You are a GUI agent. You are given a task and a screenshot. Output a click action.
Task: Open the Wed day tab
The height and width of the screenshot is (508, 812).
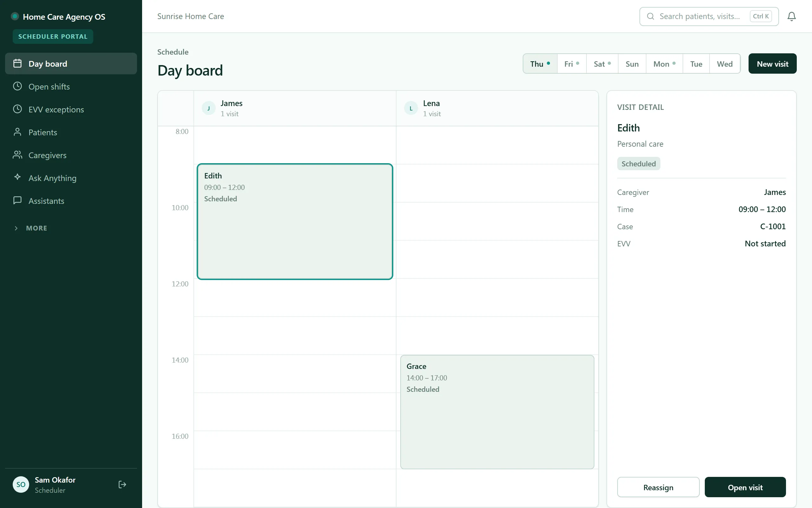click(725, 63)
